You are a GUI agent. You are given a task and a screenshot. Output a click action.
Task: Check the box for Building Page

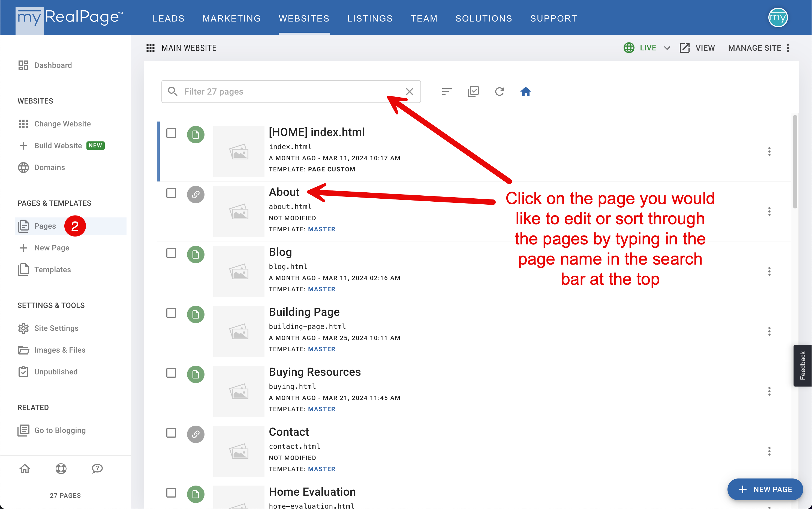pos(171,313)
